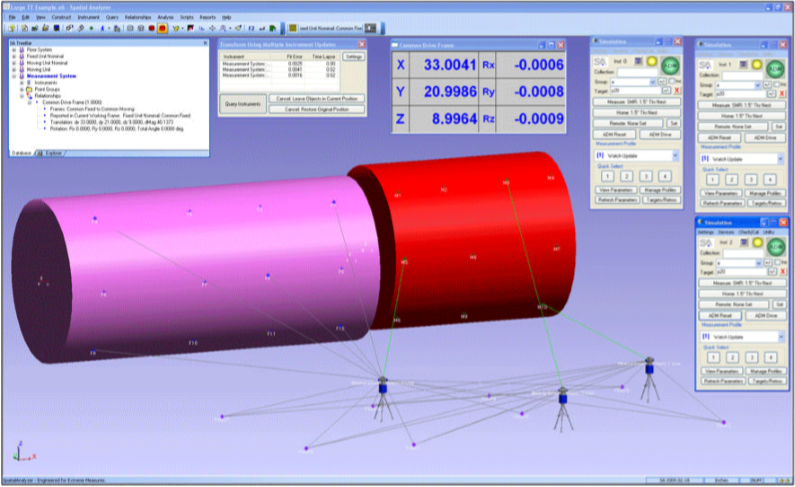Collapse the Relationships tree node

click(x=20, y=95)
